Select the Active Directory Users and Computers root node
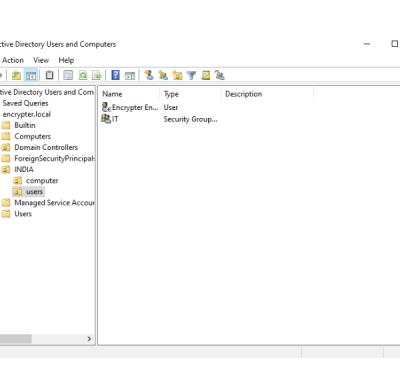This screenshot has width=400, height=380. pyautogui.click(x=47, y=92)
